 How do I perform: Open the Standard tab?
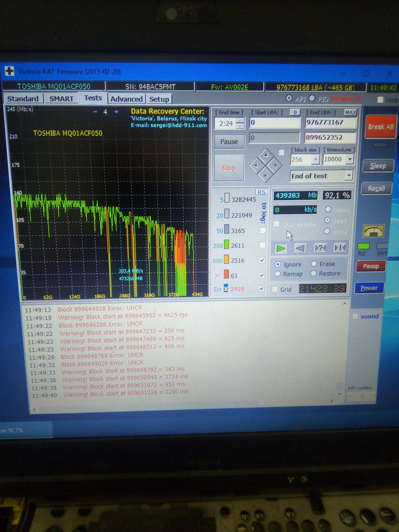point(23,99)
